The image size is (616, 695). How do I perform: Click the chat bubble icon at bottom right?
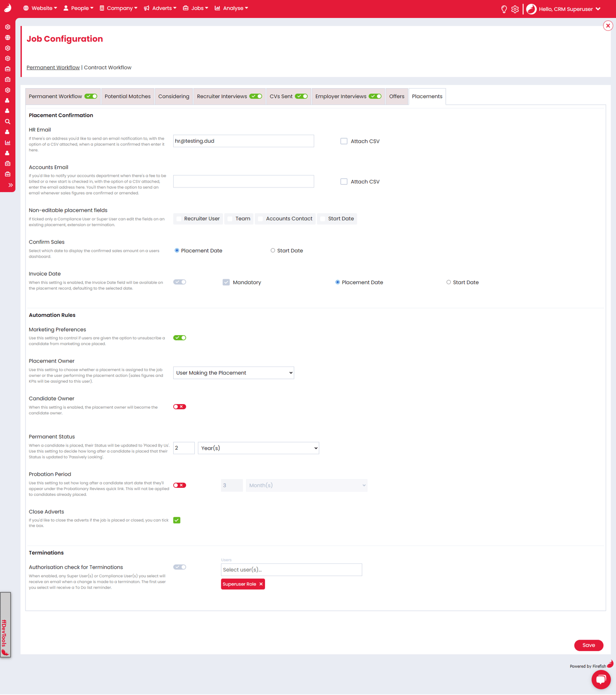601,679
